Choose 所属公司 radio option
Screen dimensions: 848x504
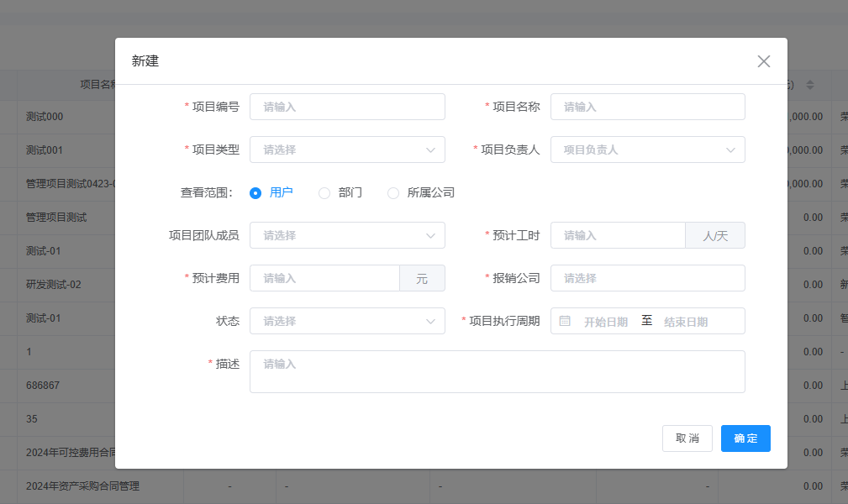tap(393, 193)
